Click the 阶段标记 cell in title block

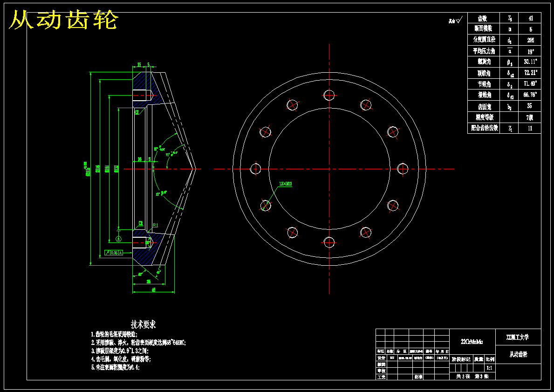click(461, 359)
